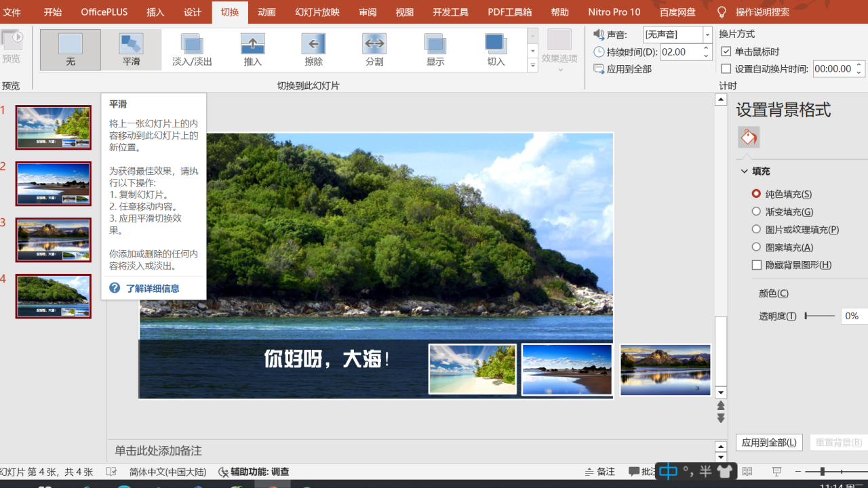
Task: Click the 了解详细信息 link in tooltip
Action: 151,288
